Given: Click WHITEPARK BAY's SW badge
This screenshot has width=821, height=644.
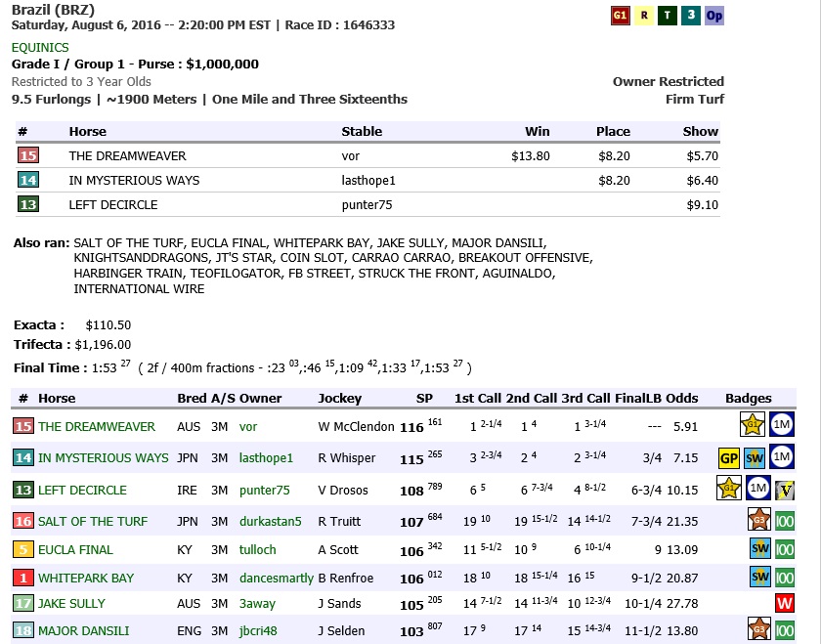Looking at the screenshot, I should (760, 577).
